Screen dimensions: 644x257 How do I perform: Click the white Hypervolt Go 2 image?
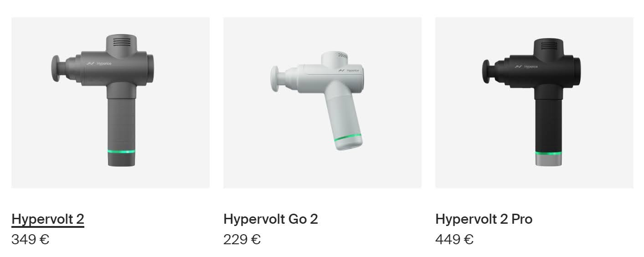click(322, 103)
